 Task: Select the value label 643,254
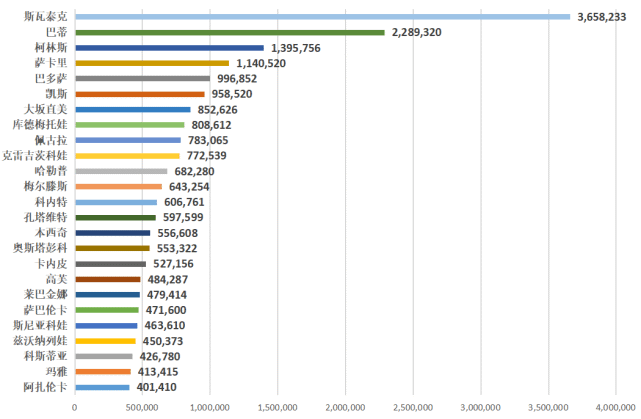pyautogui.click(x=189, y=187)
